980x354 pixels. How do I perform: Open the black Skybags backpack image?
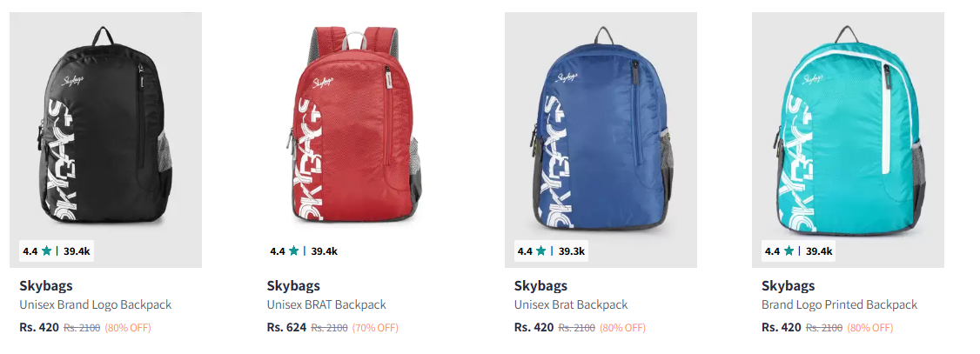(105, 130)
